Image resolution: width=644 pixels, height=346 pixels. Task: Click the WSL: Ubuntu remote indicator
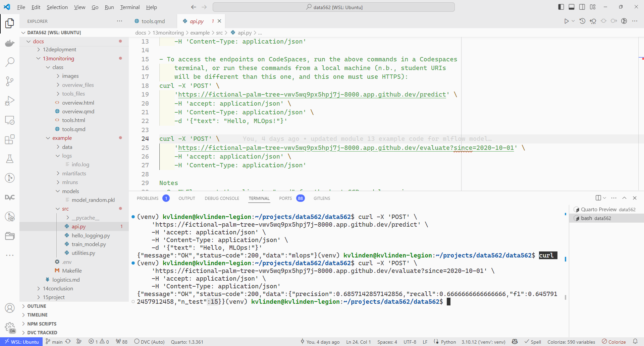coord(21,342)
